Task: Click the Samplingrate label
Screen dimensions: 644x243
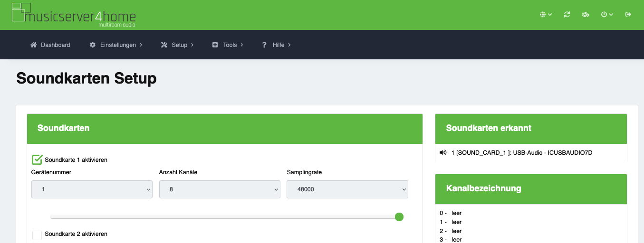Action: tap(304, 172)
